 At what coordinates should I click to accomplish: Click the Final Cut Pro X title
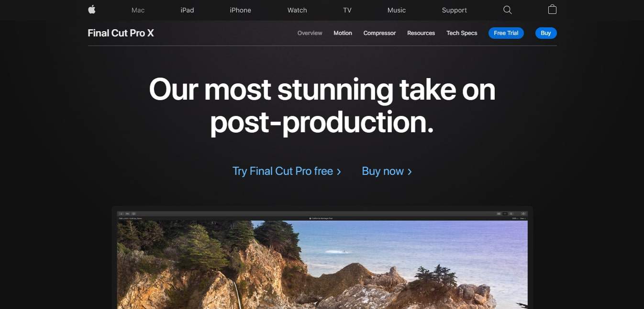pyautogui.click(x=121, y=33)
